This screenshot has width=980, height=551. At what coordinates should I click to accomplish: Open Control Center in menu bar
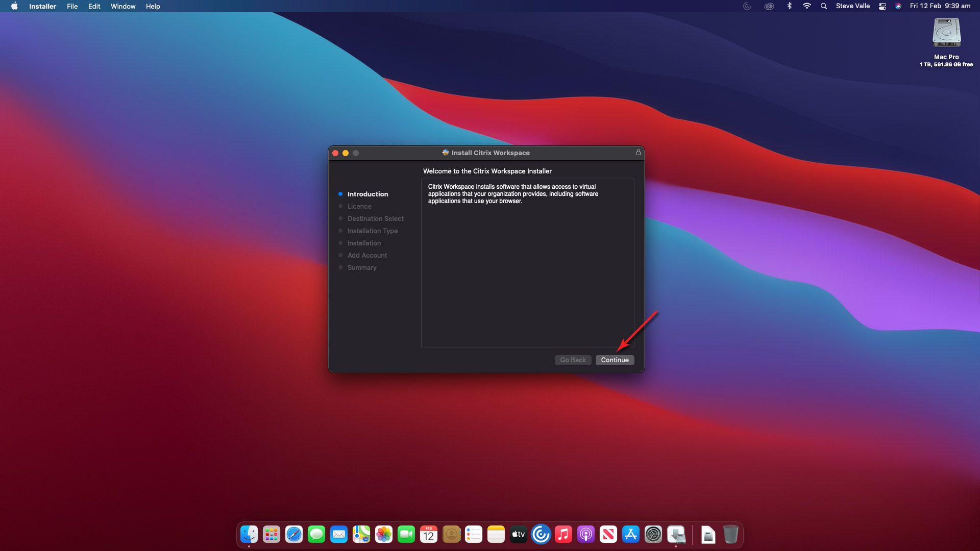pyautogui.click(x=882, y=6)
